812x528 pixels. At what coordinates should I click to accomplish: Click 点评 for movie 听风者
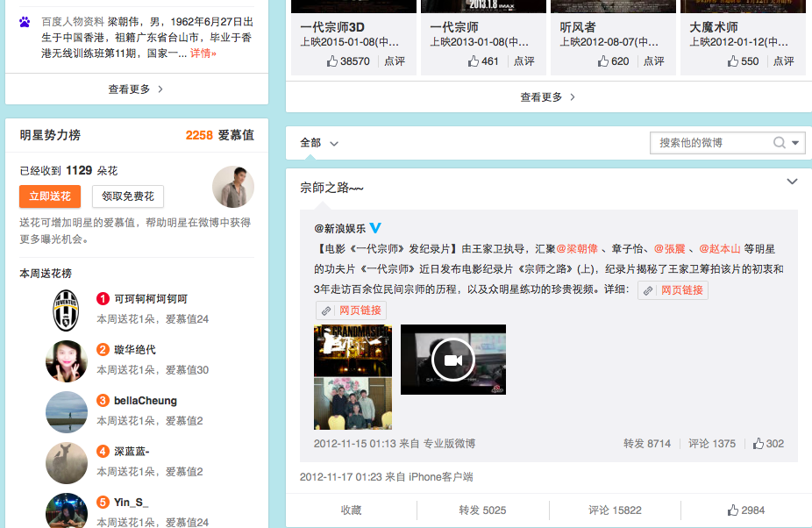tap(653, 61)
